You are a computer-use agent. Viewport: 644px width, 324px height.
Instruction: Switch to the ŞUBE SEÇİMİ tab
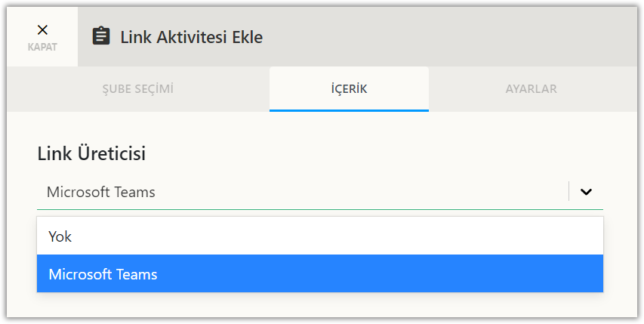[138, 89]
